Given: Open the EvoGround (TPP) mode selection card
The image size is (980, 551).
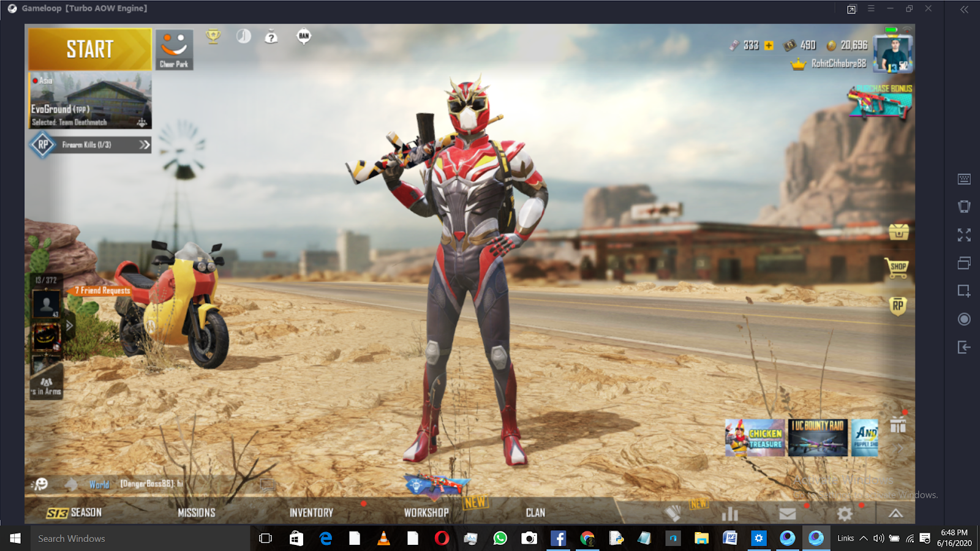Looking at the screenshot, I should [x=90, y=101].
